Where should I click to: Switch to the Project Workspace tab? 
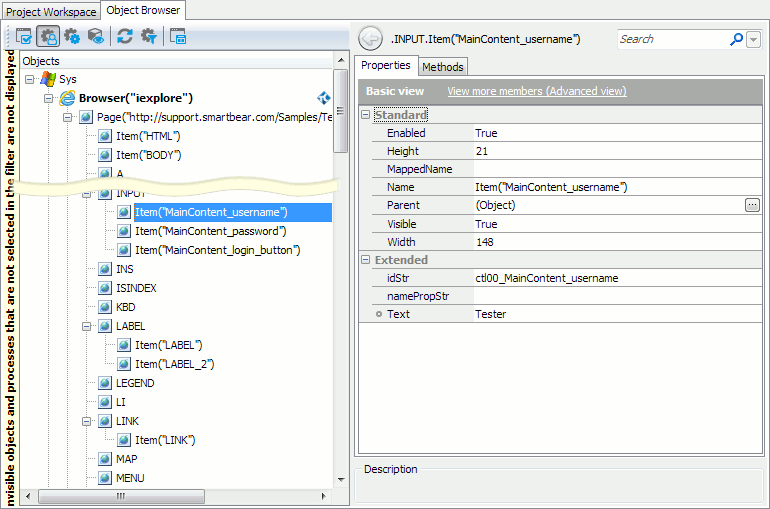coord(51,12)
